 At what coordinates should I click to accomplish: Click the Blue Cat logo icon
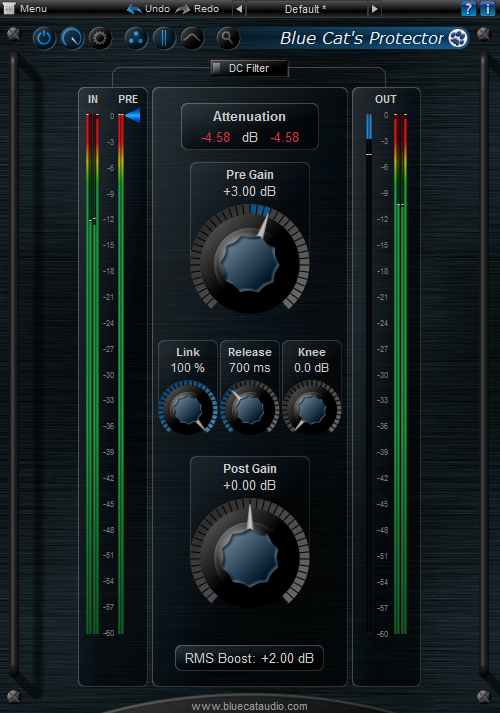click(x=458, y=38)
